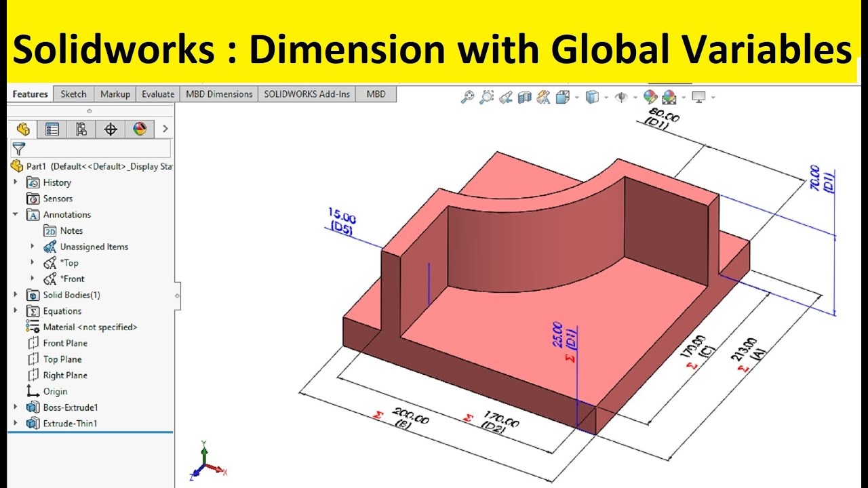The height and width of the screenshot is (488, 868).
Task: Click the View Settings monitor icon
Action: click(698, 97)
